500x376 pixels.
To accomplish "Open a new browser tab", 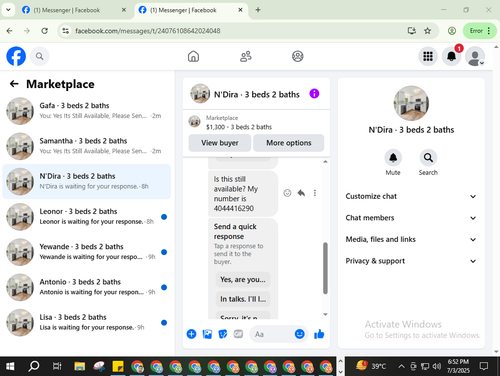I will [x=258, y=10].
